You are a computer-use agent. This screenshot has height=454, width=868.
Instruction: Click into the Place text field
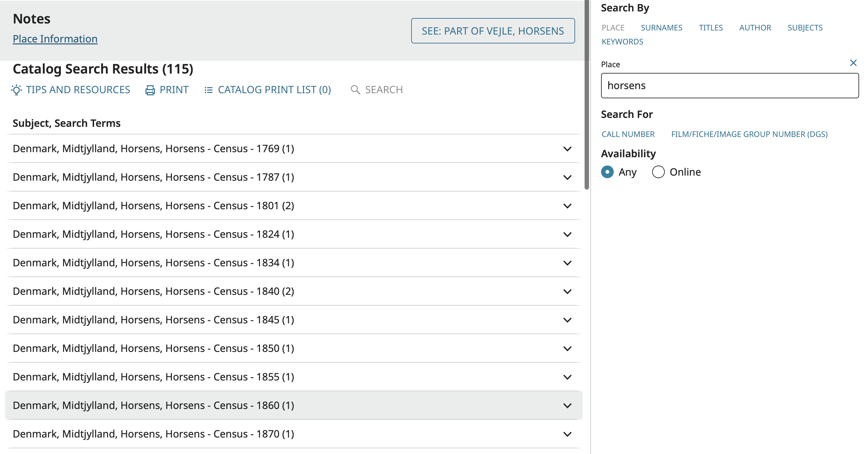coord(729,86)
